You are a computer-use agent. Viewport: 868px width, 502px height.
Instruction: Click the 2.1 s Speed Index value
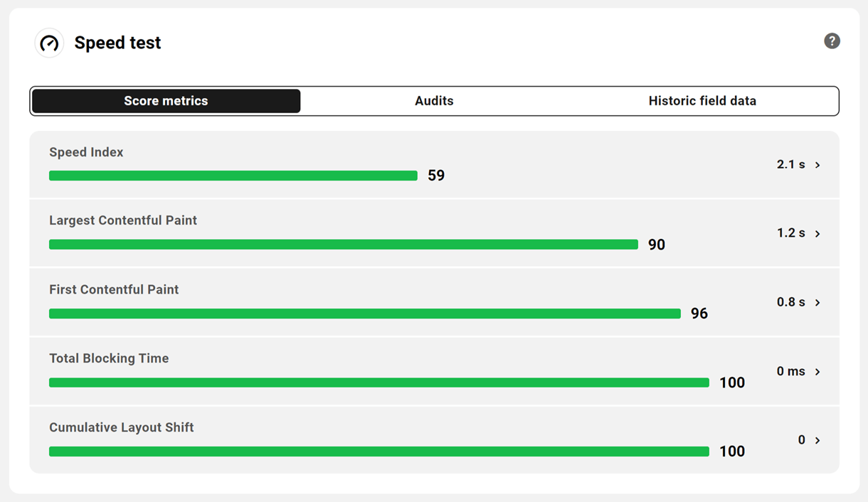click(x=790, y=164)
